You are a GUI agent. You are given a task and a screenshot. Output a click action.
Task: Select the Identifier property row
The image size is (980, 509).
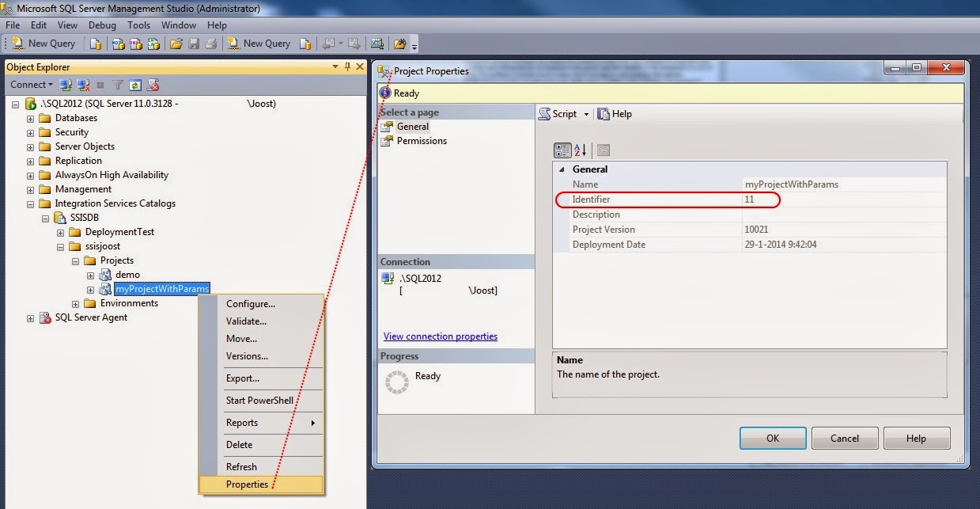coord(749,199)
